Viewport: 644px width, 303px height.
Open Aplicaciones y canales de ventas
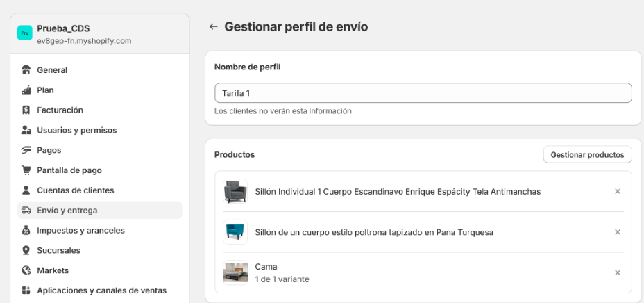click(101, 290)
